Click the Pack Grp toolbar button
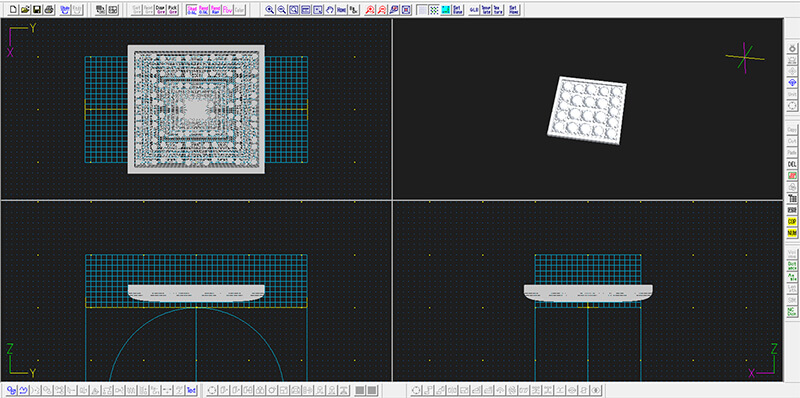The image size is (800, 398). click(x=173, y=9)
